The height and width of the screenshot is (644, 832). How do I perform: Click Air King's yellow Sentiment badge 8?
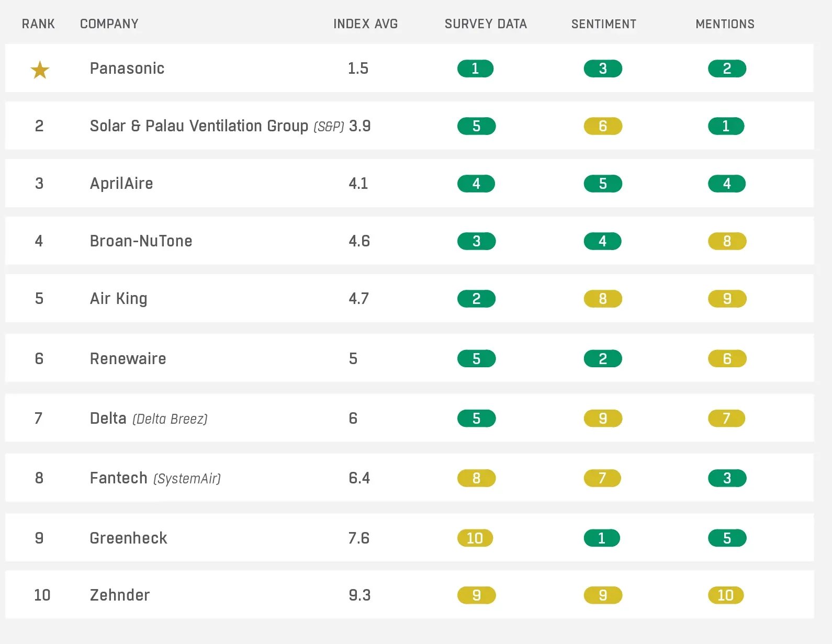pos(603,299)
